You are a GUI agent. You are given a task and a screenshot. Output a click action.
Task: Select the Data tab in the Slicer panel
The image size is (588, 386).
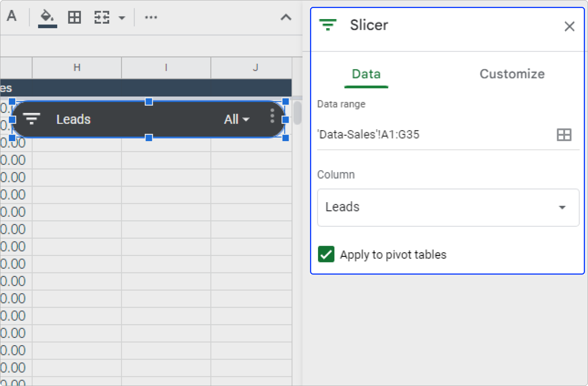366,74
